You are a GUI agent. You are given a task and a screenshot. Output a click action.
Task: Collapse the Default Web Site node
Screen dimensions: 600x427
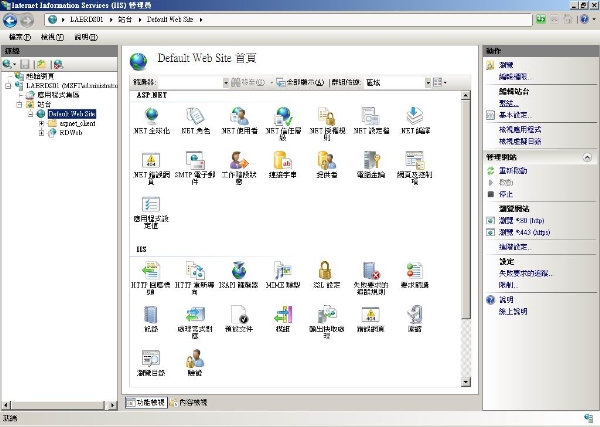[x=30, y=114]
